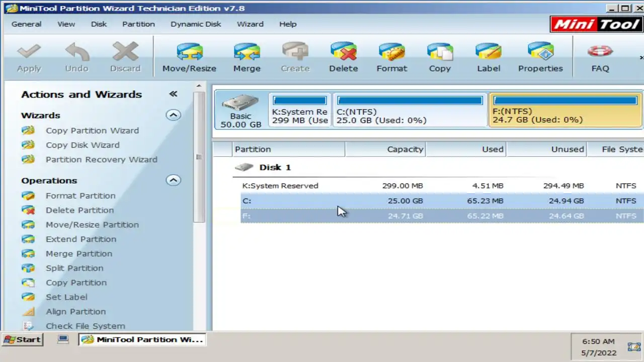
Task: Select the Basic 50.00 GB disk icon
Action: (241, 110)
